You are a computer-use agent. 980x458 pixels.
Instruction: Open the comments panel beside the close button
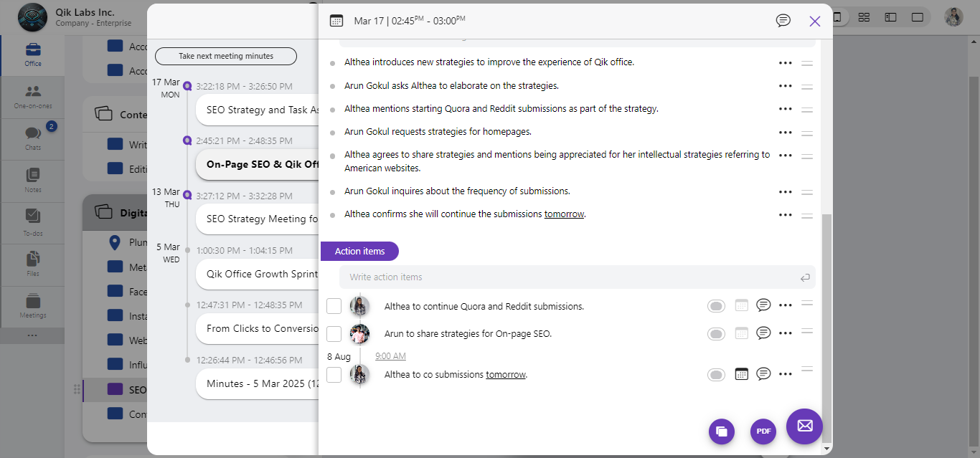tap(783, 20)
